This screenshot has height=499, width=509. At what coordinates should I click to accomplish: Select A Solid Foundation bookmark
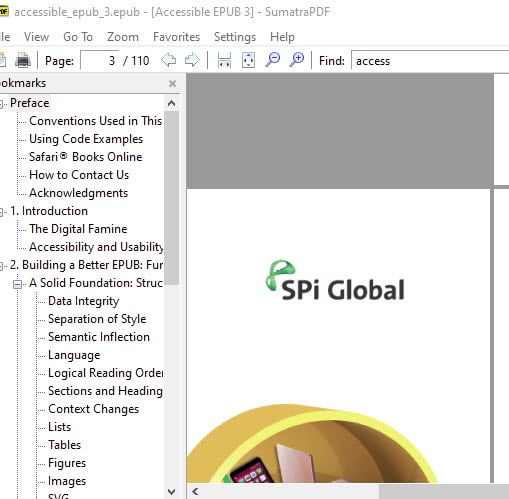coord(96,283)
